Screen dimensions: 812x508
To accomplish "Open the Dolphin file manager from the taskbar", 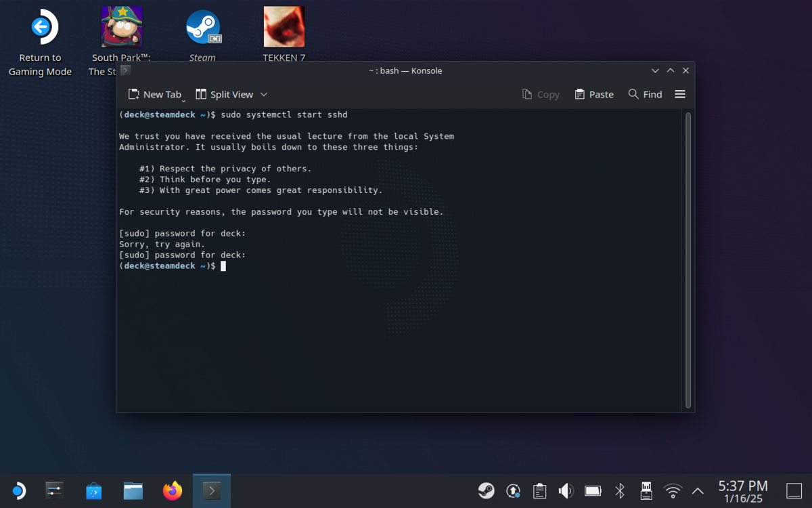I will tap(133, 490).
